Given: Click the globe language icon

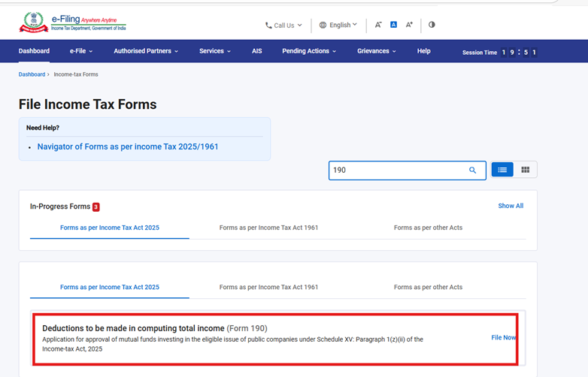Looking at the screenshot, I should (x=323, y=25).
